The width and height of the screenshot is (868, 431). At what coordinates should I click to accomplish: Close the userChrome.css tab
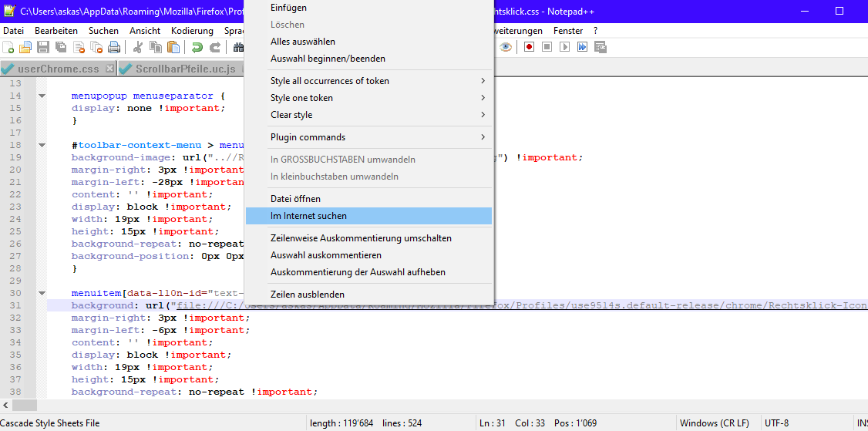(x=109, y=69)
